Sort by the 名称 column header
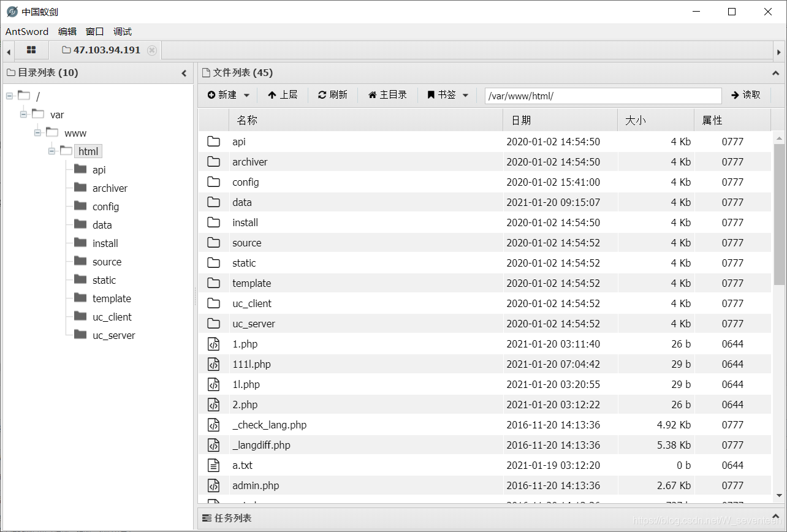 (x=366, y=120)
